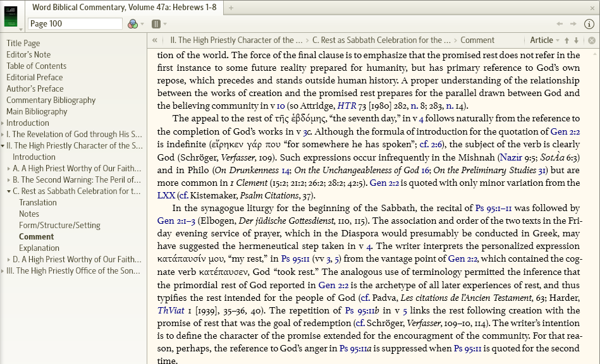Open the Commentary Bibliography entry
Viewport: 600px width, 364px height.
coord(51,100)
